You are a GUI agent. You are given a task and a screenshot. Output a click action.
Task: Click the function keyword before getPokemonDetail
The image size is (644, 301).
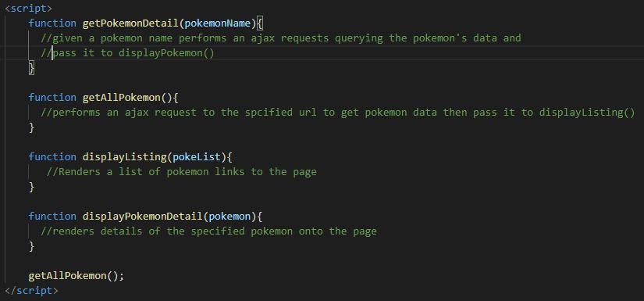click(52, 23)
